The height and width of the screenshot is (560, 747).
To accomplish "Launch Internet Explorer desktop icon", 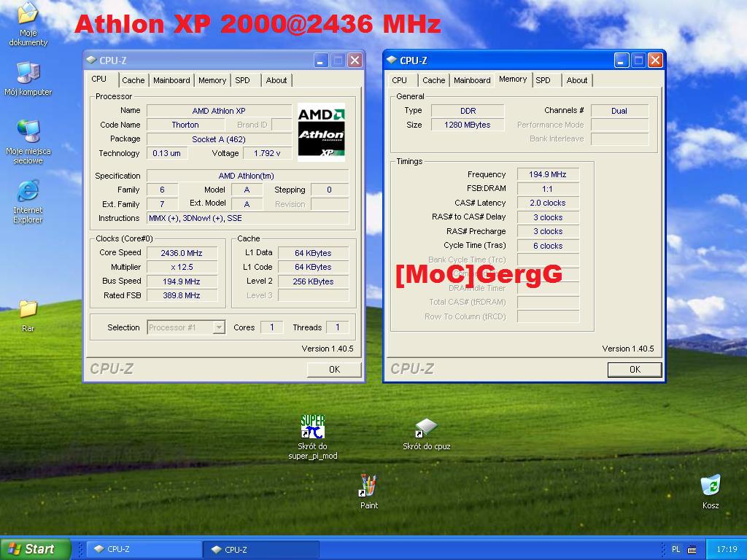I will (28, 202).
